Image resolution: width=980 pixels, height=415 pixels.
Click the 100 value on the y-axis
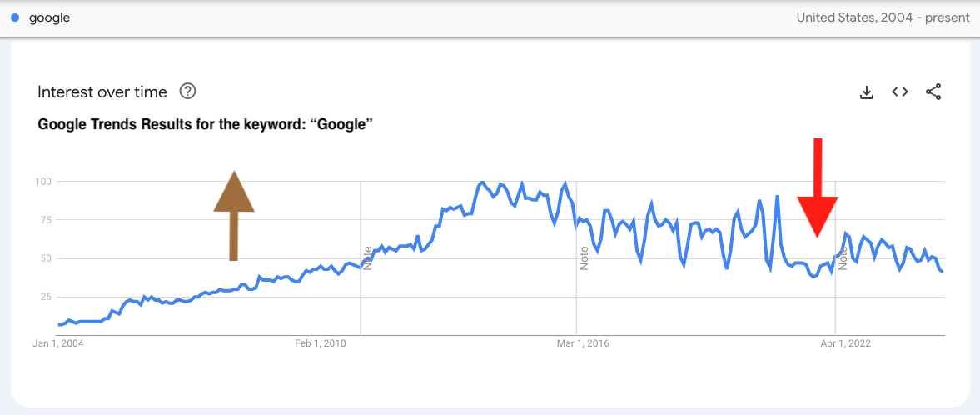[x=43, y=182]
